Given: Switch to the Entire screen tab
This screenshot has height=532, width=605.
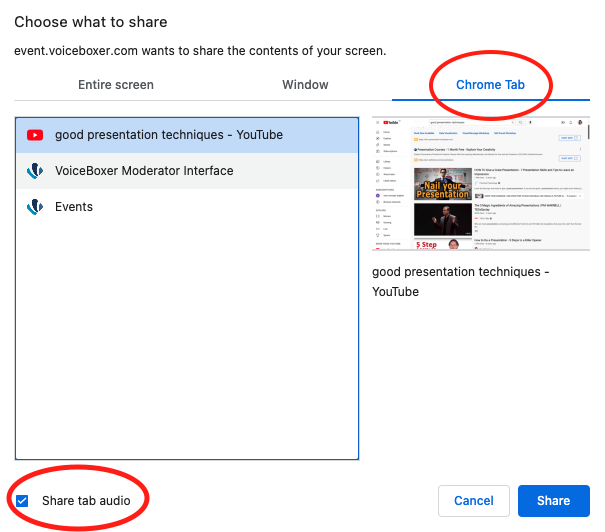Looking at the screenshot, I should (x=116, y=84).
